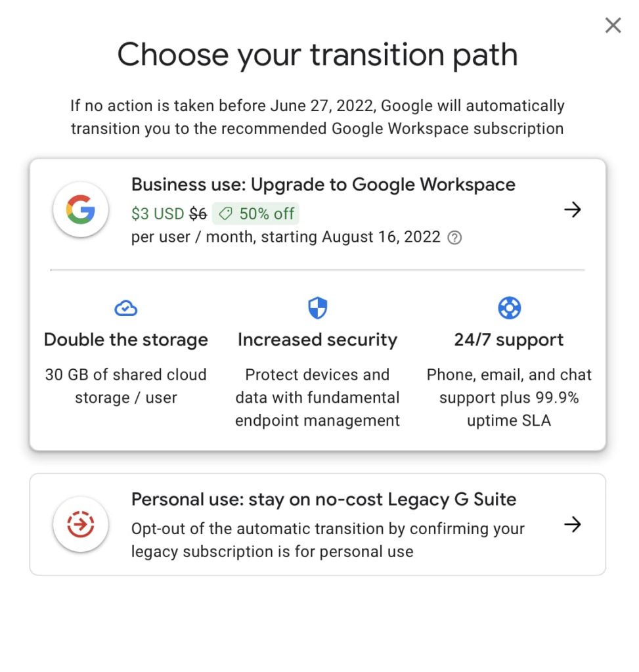The width and height of the screenshot is (639, 672).
Task: Select the 24/7 support lifesaver icon
Action: [x=508, y=307]
